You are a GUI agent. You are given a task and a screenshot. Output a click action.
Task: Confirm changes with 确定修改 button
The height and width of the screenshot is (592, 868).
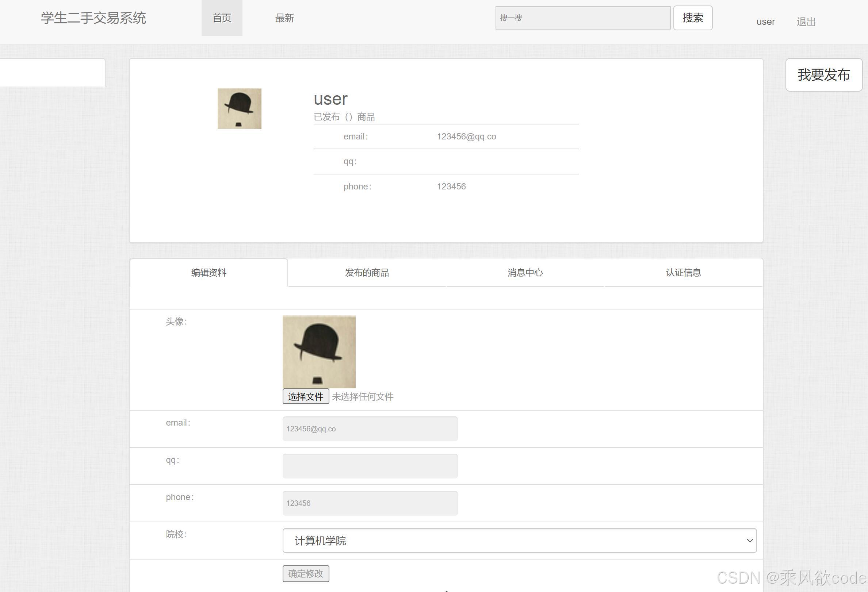coord(306,573)
